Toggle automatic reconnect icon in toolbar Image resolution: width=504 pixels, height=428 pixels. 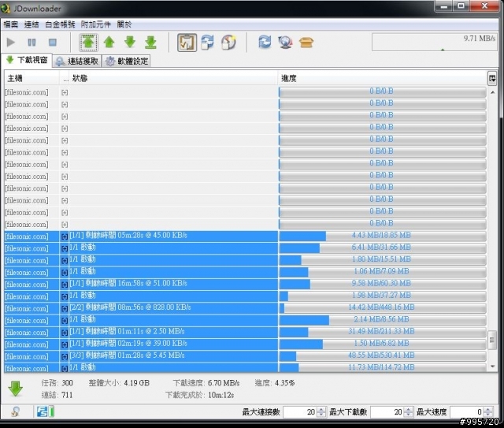207,42
